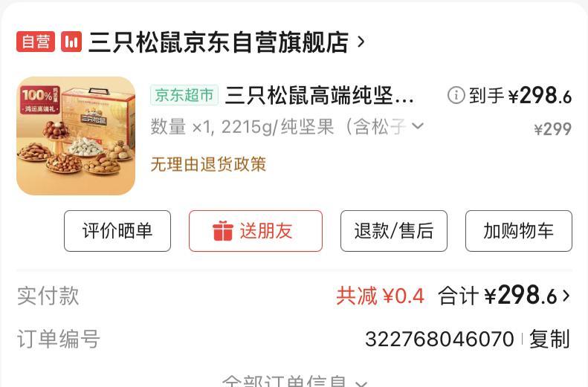View the 无理由退货政策 link
The width and height of the screenshot is (588, 387).
pyautogui.click(x=208, y=164)
